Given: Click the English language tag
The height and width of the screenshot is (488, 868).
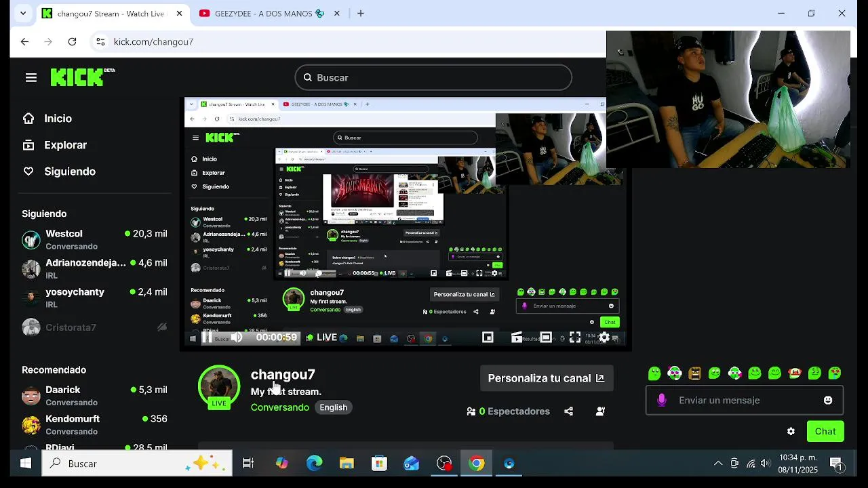Looking at the screenshot, I should [x=333, y=407].
